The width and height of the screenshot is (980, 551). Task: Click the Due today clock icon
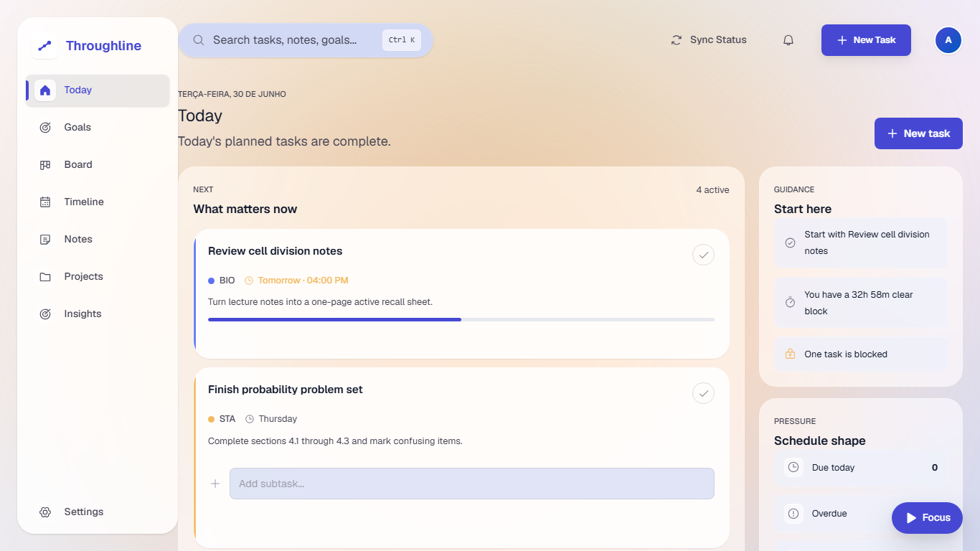pos(793,468)
